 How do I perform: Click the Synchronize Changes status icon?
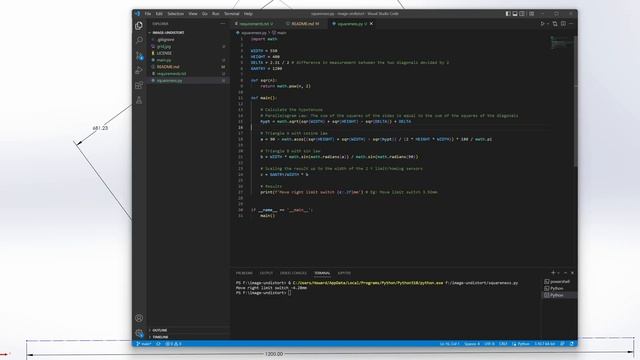point(158,344)
